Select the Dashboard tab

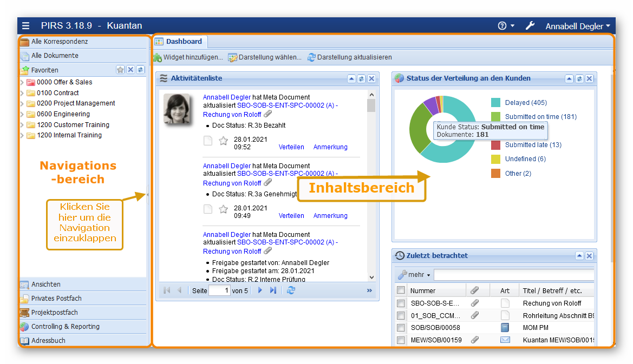click(179, 41)
